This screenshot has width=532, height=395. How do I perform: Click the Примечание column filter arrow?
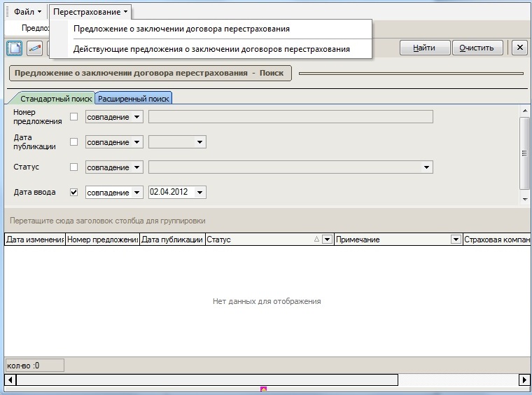pos(456,240)
